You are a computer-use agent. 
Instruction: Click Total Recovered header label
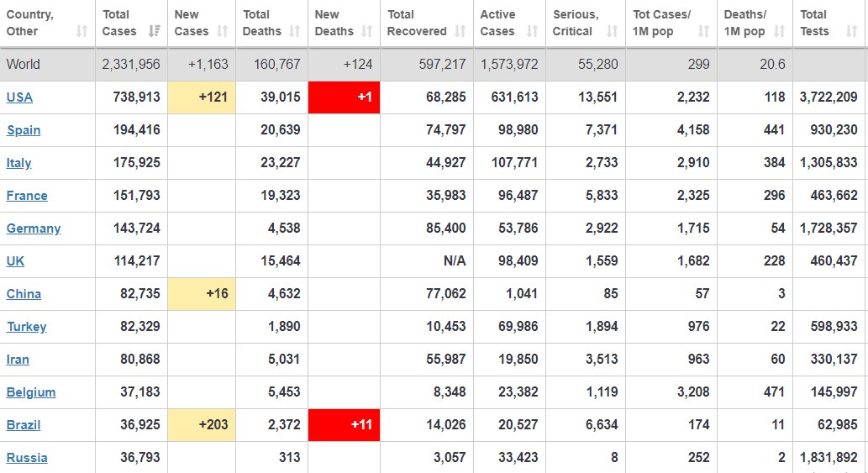click(x=417, y=23)
